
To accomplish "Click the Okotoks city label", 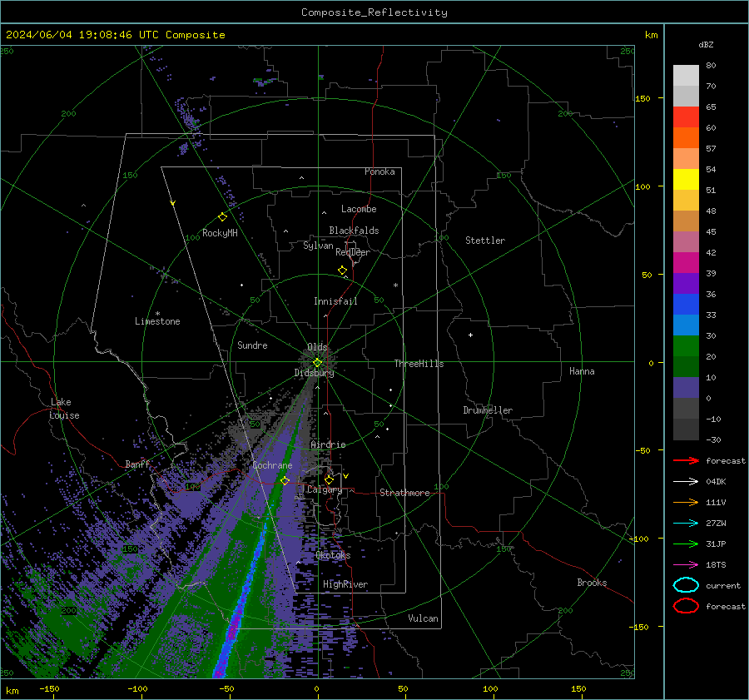I will click(x=333, y=555).
